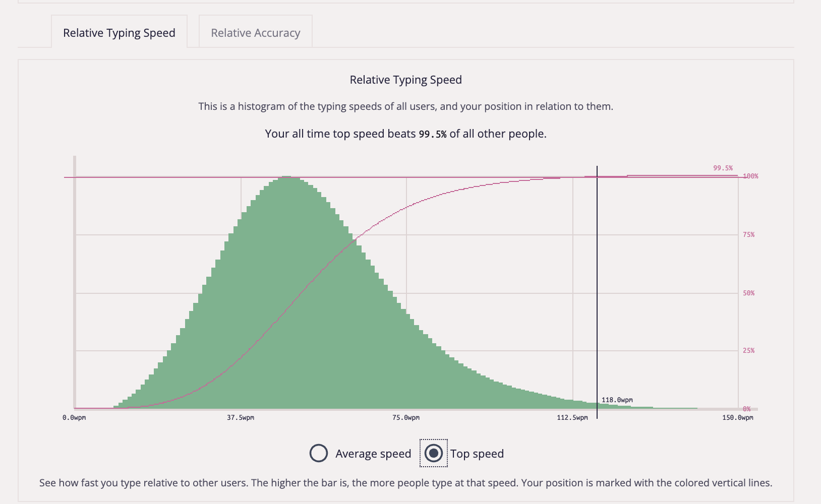Click the chart heading 'Relative Typing Speed'
The height and width of the screenshot is (504, 821).
405,80
